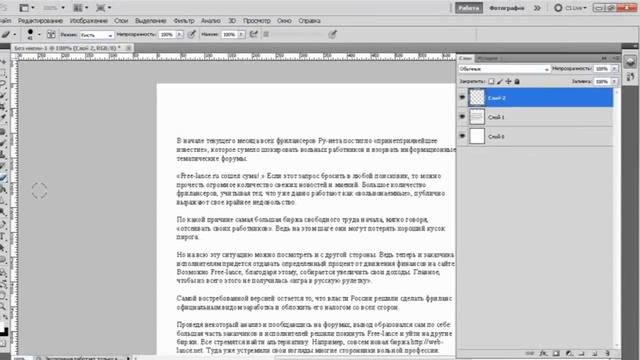Select the Слой 1 layer thumbnail
This screenshot has height=360, width=640.
click(x=477, y=117)
